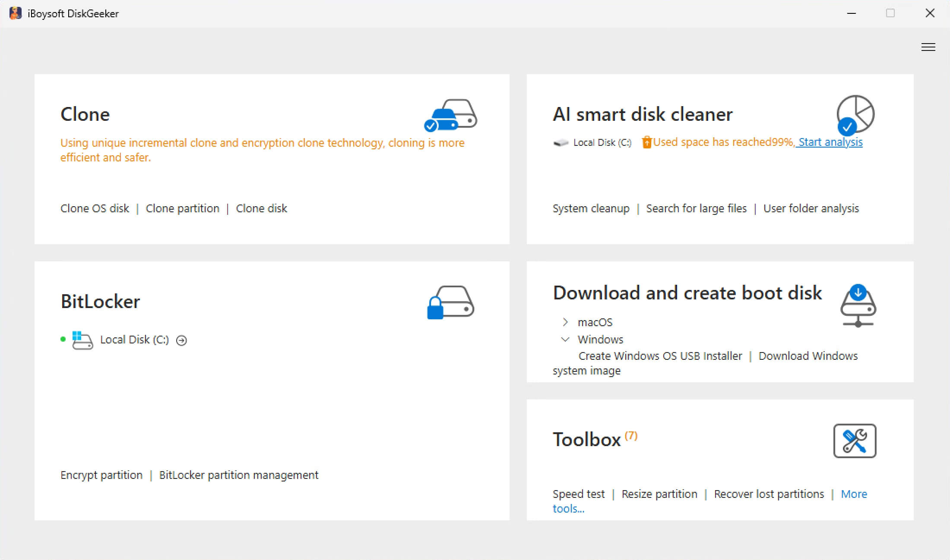This screenshot has height=560, width=950.
Task: Open BitLocker partition management
Action: [x=238, y=475]
